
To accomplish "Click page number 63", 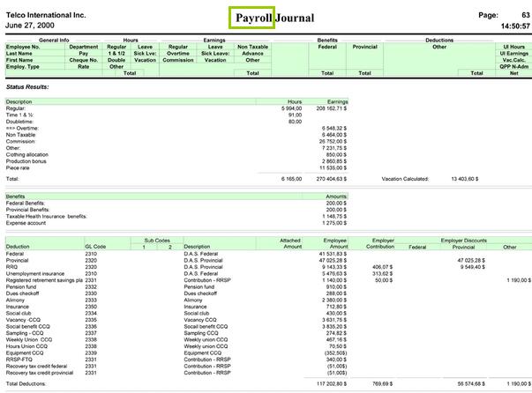I will pos(521,15).
